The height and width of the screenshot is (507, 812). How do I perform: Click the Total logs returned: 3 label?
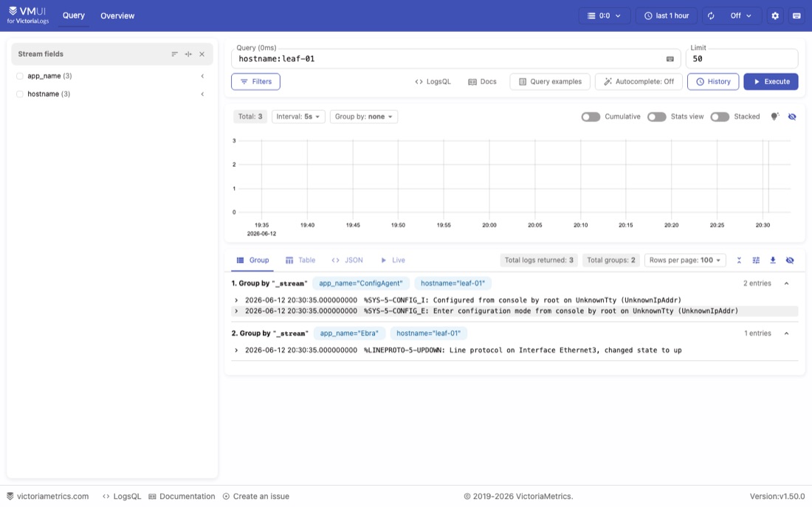pyautogui.click(x=539, y=260)
